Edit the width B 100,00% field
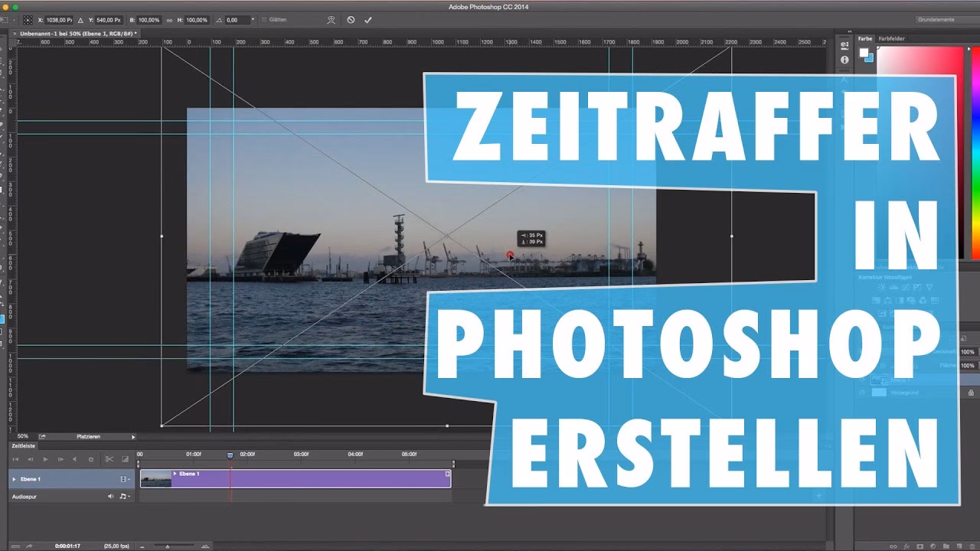Image resolution: width=980 pixels, height=551 pixels. point(150,20)
